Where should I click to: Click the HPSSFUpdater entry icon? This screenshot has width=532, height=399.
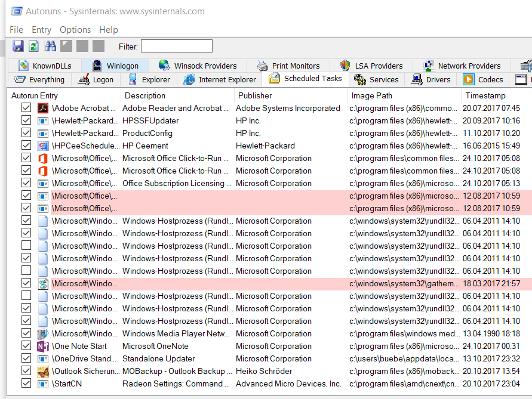click(43, 120)
